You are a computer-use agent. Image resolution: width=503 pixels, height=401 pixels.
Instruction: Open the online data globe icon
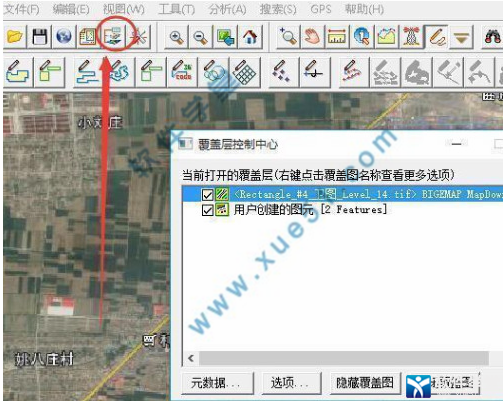(64, 36)
